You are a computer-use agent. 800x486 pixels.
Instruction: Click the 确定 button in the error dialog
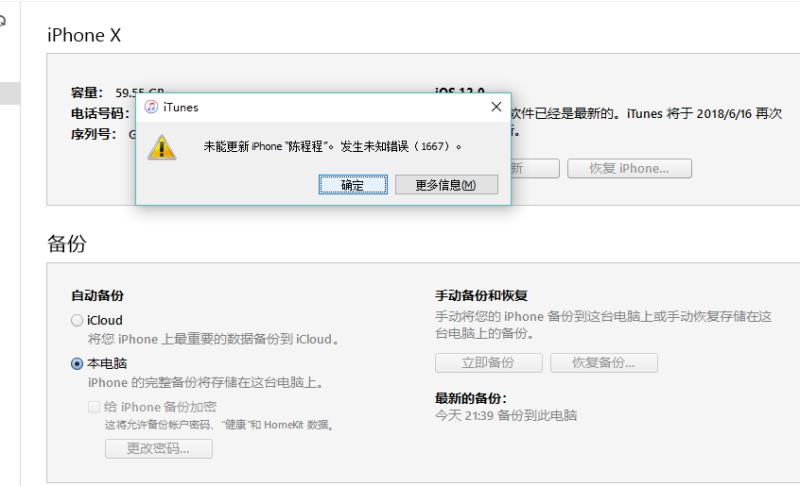[352, 185]
